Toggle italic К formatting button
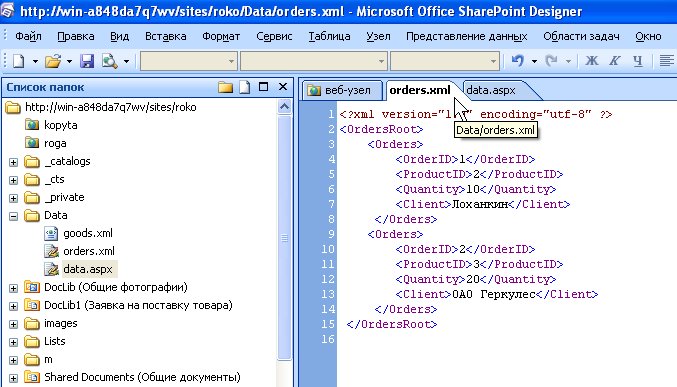The image size is (677, 387). pos(615,61)
